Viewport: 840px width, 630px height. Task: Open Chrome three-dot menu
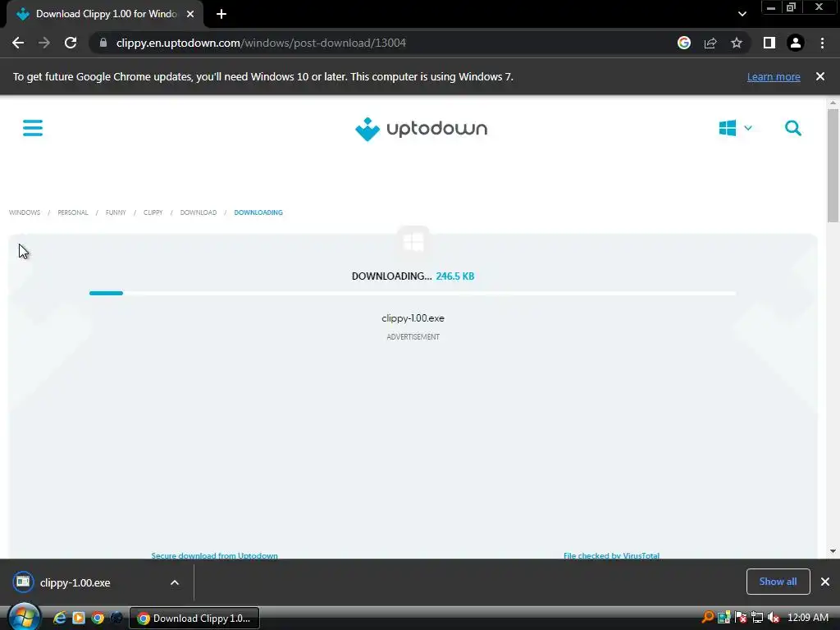(x=822, y=43)
